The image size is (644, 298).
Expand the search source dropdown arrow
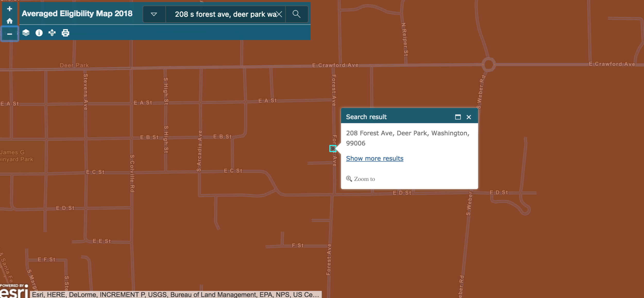154,14
